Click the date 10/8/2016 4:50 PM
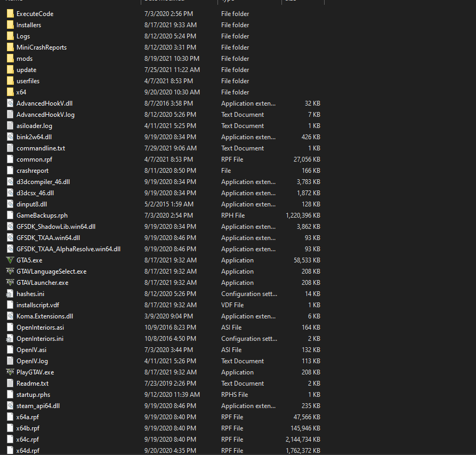 point(170,339)
